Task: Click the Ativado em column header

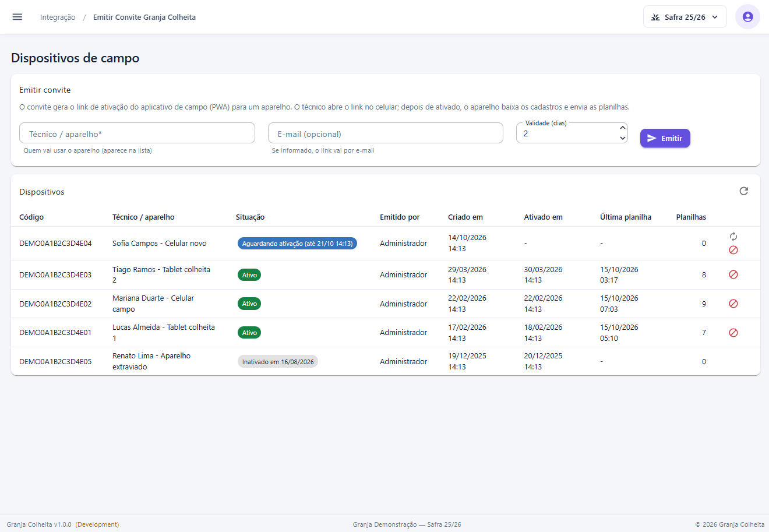Action: (543, 217)
